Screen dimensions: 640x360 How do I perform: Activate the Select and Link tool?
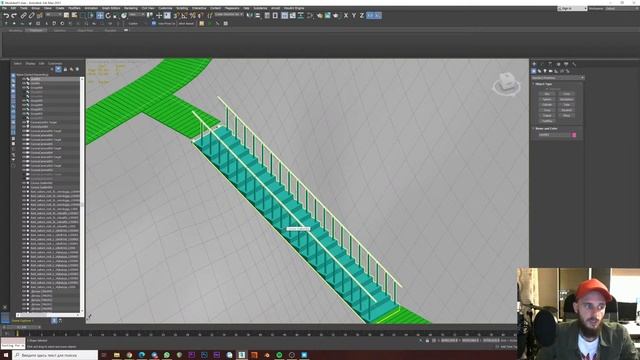click(x=23, y=16)
